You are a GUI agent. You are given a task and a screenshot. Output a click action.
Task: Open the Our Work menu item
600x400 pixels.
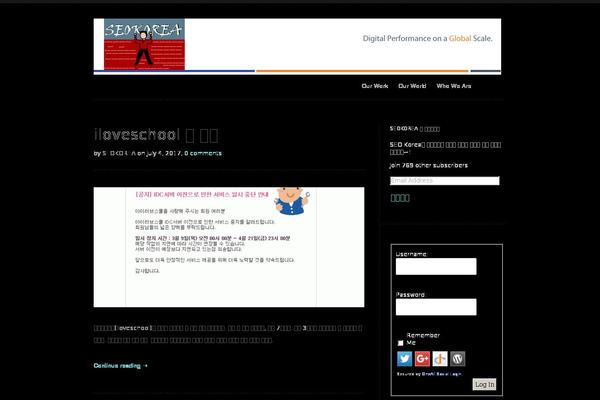375,86
